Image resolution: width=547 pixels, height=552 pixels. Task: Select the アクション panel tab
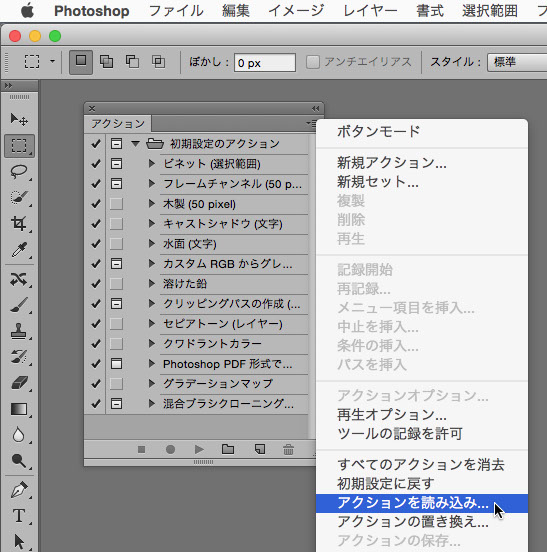(x=118, y=124)
